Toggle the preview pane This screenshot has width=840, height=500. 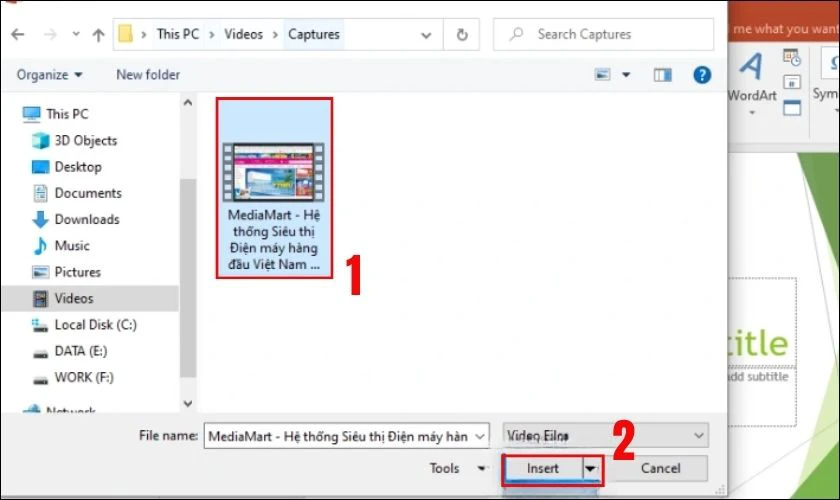663,75
